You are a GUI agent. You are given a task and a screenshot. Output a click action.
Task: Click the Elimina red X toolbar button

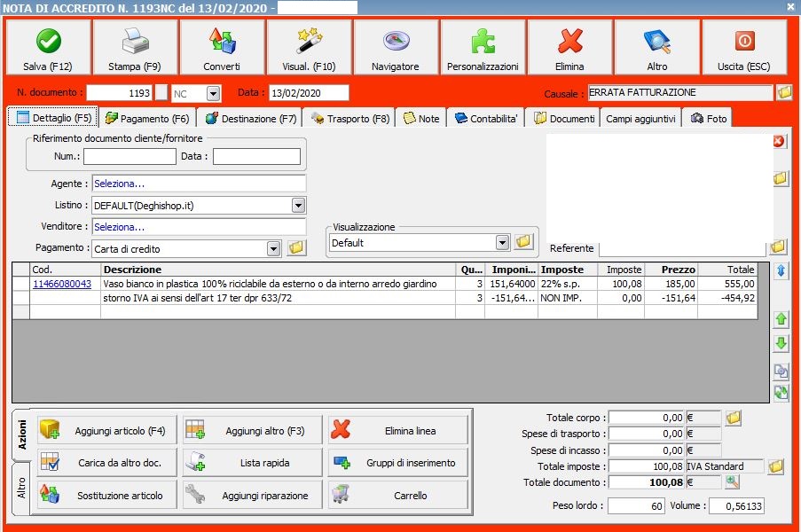pos(569,48)
